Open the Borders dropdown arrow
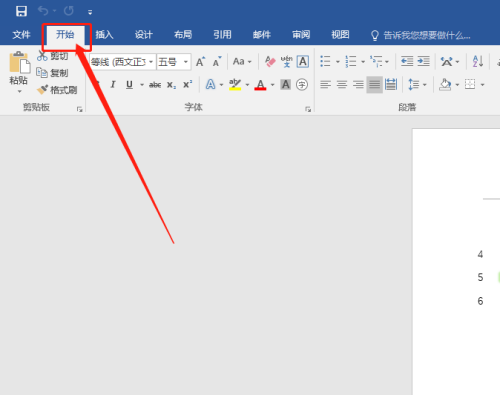The height and width of the screenshot is (395, 500). (482, 85)
